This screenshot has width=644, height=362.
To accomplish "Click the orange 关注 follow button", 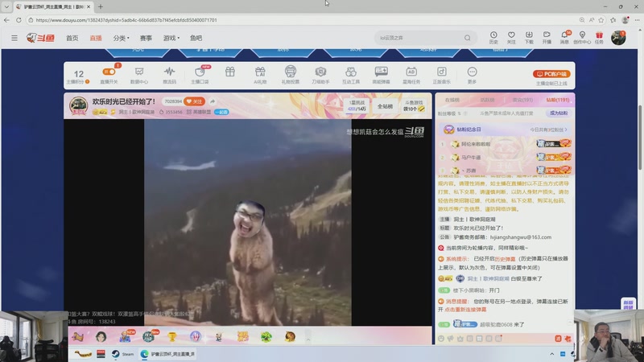I will click(194, 101).
